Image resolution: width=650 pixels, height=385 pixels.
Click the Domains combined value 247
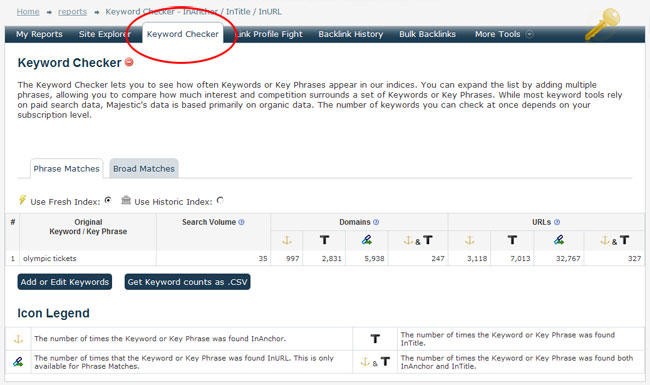pyautogui.click(x=438, y=259)
